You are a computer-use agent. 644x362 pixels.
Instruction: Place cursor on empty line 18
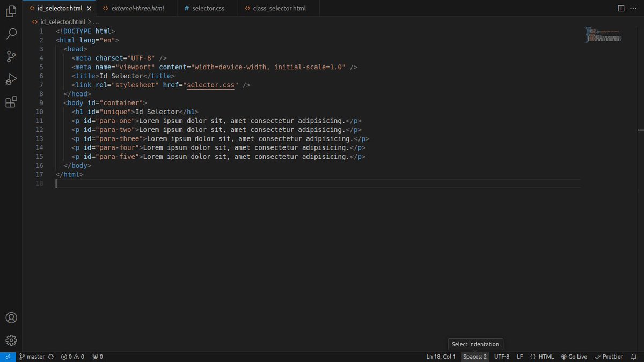(318, 183)
